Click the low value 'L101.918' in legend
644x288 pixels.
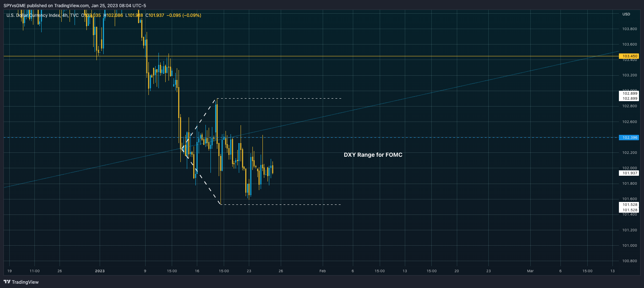pos(134,15)
